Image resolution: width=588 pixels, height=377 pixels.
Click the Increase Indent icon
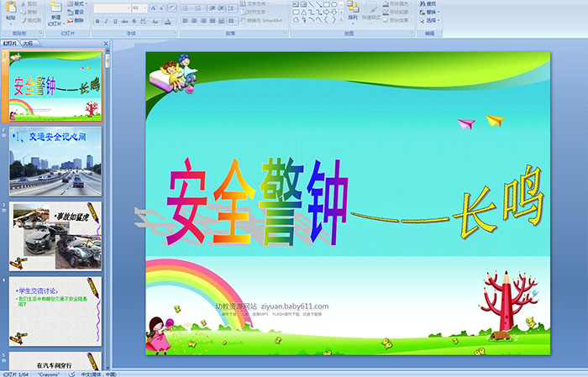(x=221, y=8)
